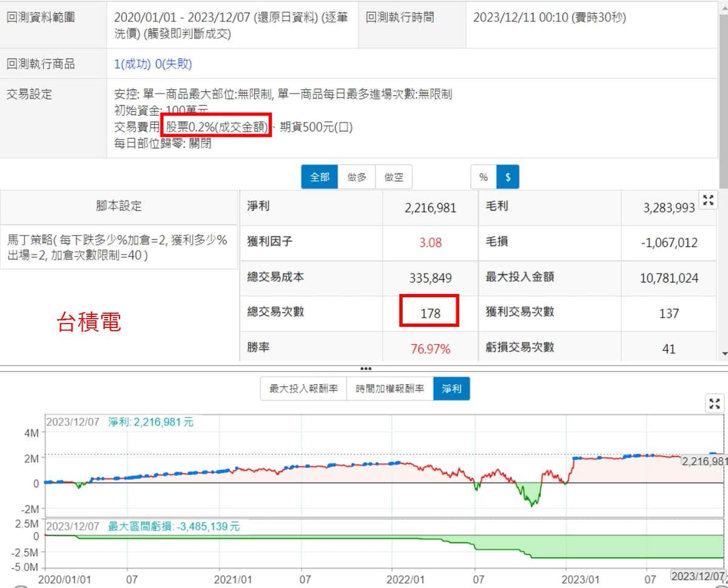Click the 2023/12/07 date marker on axis

click(698, 575)
